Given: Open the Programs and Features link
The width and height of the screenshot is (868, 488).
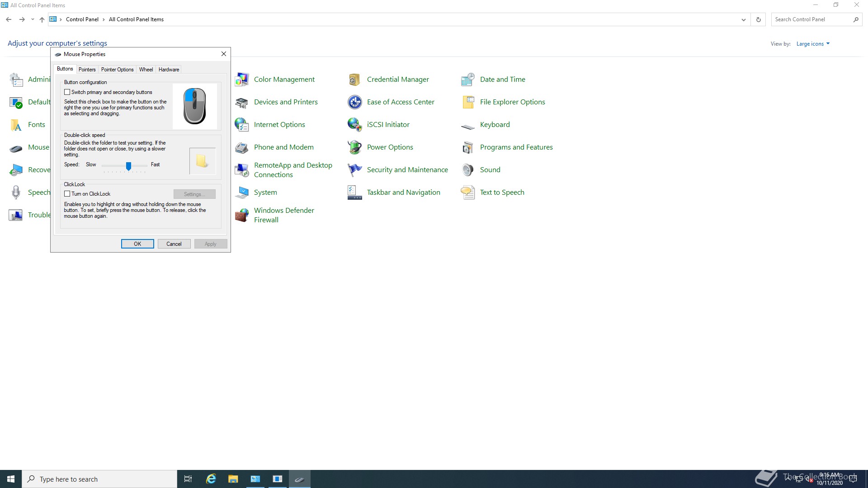Looking at the screenshot, I should [x=516, y=147].
